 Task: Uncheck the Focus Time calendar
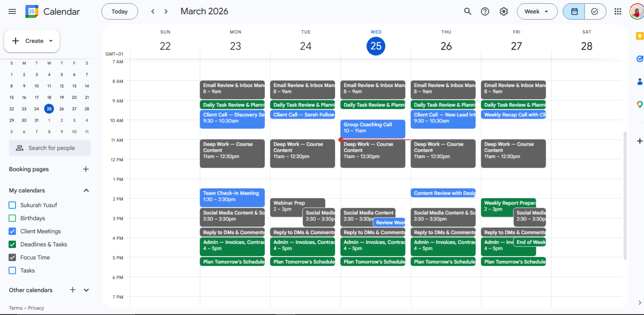point(12,257)
